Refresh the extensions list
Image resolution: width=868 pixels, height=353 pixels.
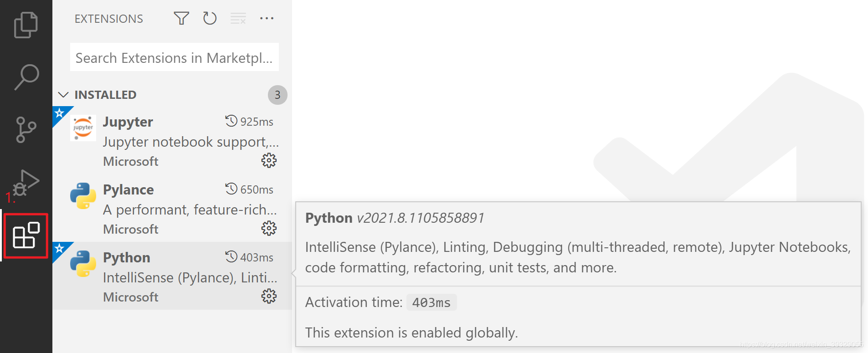click(x=210, y=18)
